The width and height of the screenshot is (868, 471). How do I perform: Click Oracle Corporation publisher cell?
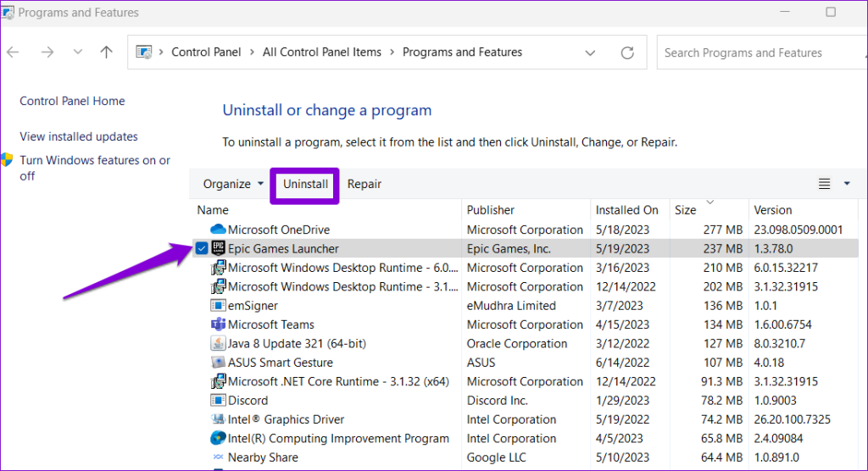click(517, 344)
